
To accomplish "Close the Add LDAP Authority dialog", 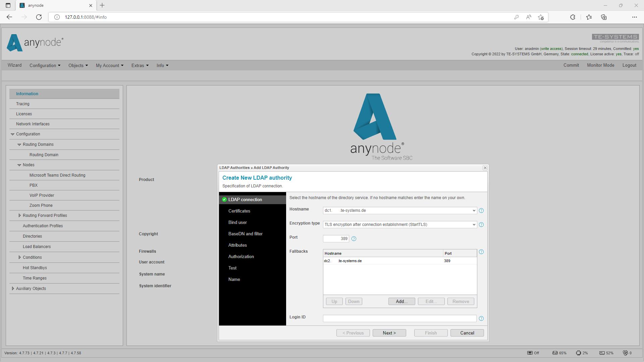I will (485, 168).
